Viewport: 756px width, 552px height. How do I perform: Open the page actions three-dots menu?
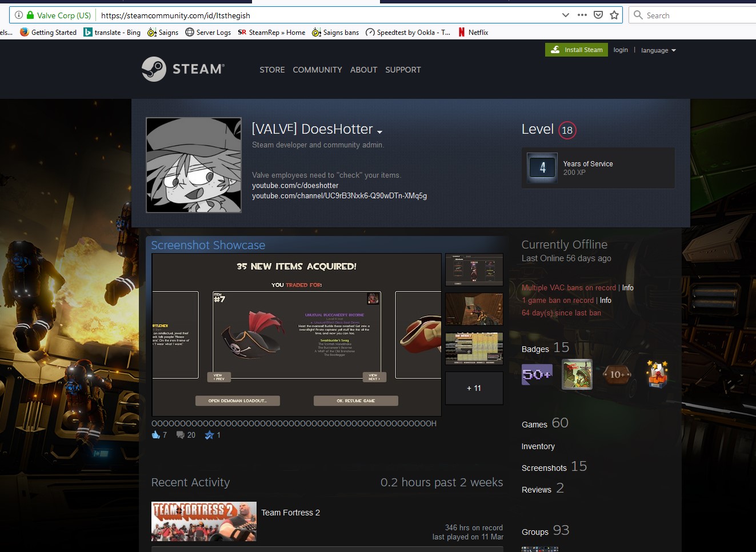pyautogui.click(x=582, y=15)
